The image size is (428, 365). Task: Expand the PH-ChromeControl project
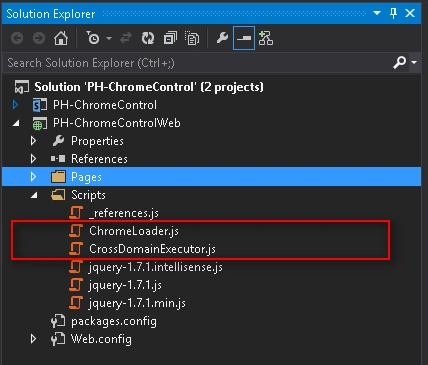(x=15, y=105)
